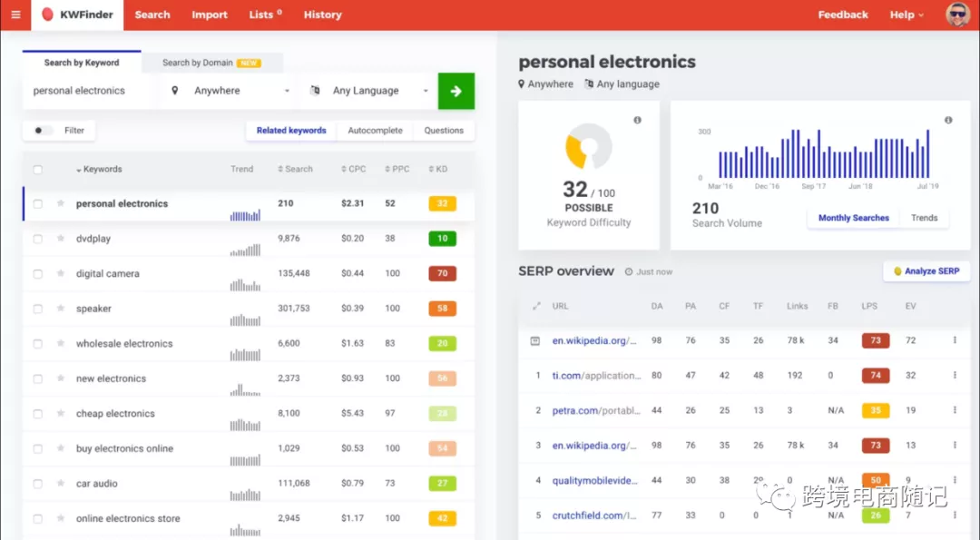Open the Anywhere location dropdown

230,91
